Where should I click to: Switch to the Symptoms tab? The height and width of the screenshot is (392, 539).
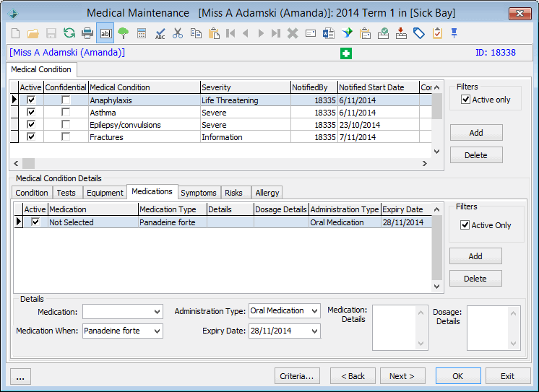(x=199, y=193)
